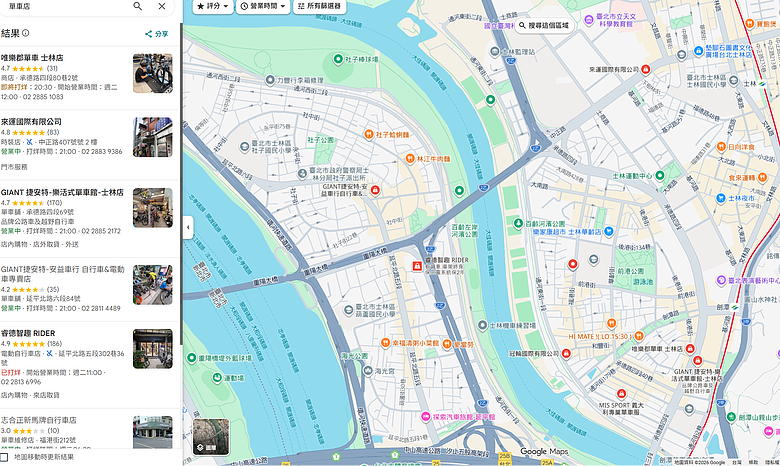
Task: View photo of 安益車行 listing
Action: (x=153, y=284)
